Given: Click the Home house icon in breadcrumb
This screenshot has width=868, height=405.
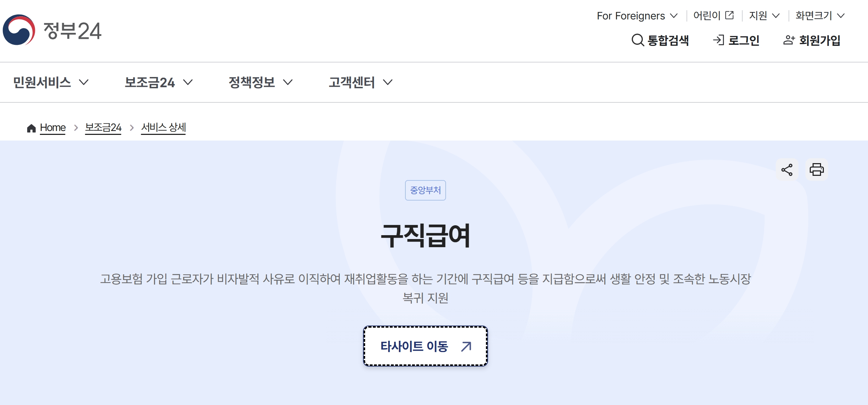Looking at the screenshot, I should (31, 128).
